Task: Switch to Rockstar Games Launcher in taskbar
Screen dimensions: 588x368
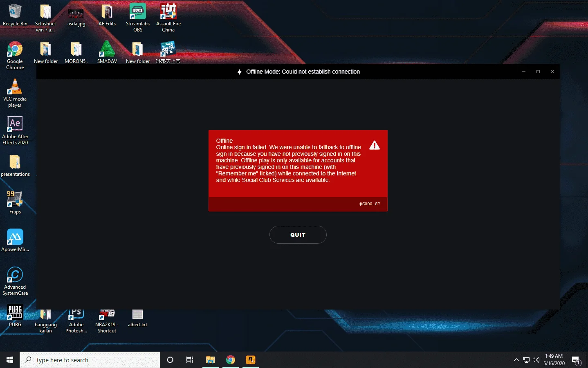Action: [251, 360]
